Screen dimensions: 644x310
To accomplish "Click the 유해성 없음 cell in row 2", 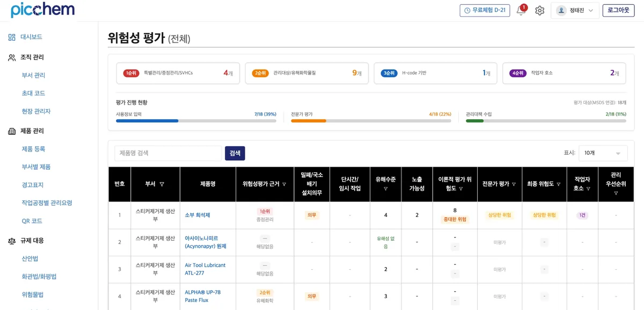I will point(385,242).
